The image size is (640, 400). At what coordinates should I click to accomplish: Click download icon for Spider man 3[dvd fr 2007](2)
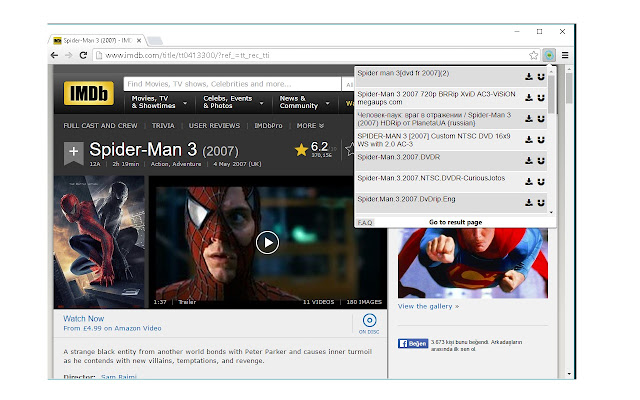[x=529, y=77]
